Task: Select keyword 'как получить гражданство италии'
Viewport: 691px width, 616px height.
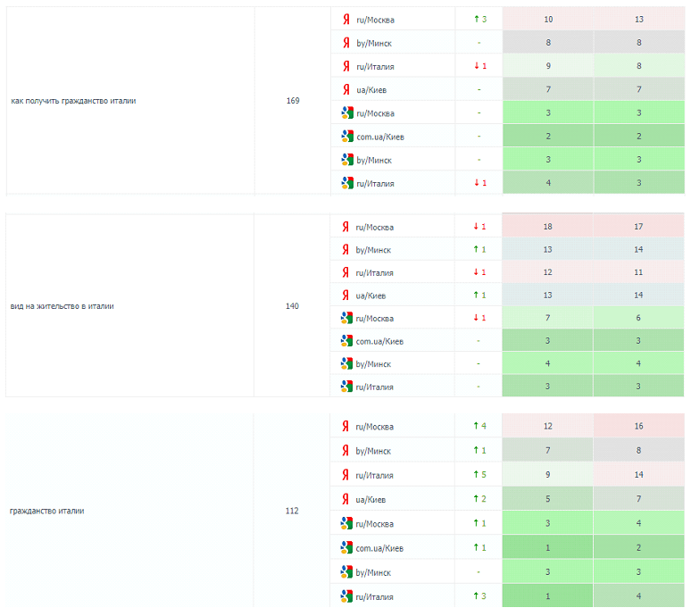Action: (73, 101)
